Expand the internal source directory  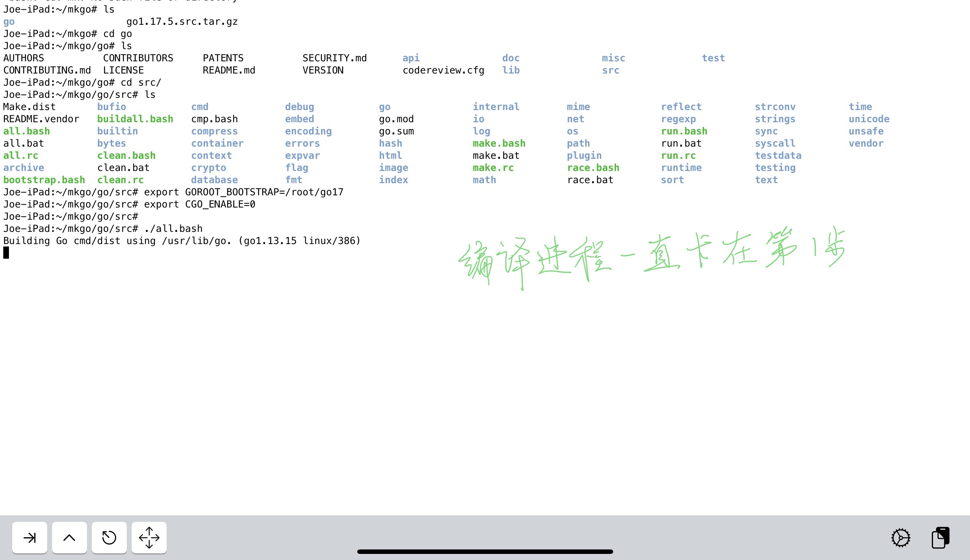(496, 107)
